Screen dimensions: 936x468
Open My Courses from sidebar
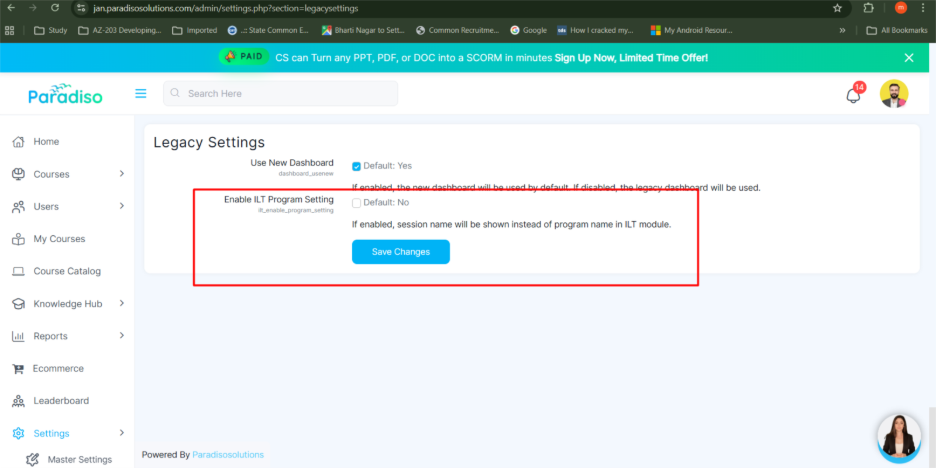point(59,239)
